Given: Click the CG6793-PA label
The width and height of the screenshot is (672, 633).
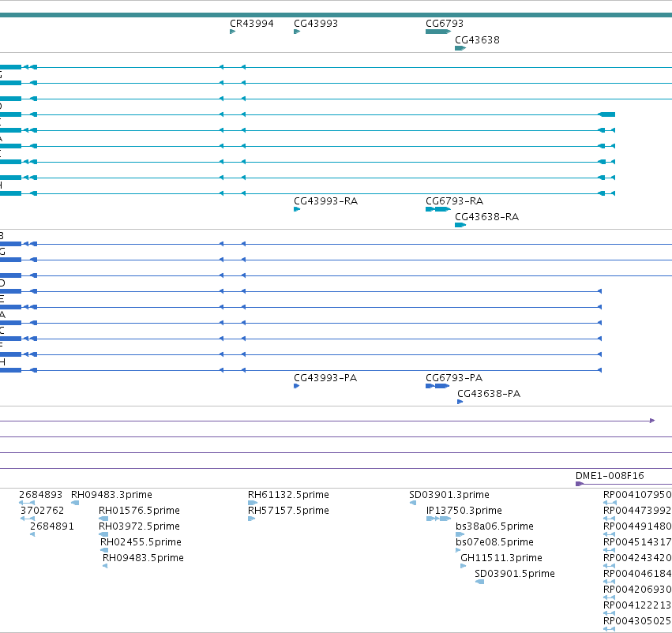Looking at the screenshot, I should (x=454, y=378).
